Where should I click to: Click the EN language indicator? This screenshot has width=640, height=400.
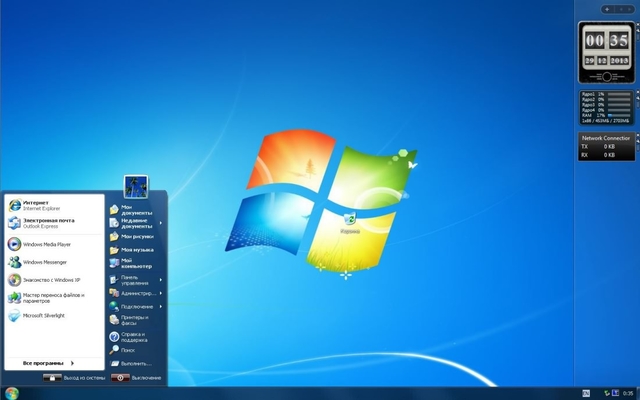pyautogui.click(x=586, y=393)
